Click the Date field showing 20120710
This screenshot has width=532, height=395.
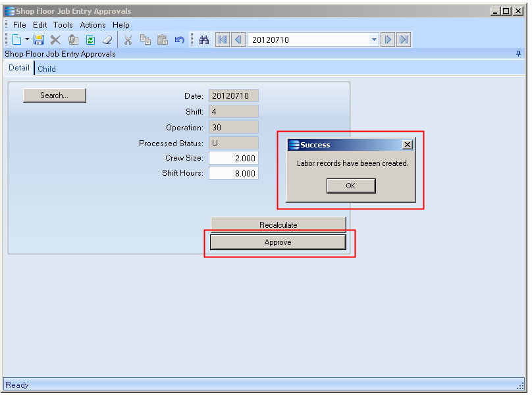(x=234, y=95)
